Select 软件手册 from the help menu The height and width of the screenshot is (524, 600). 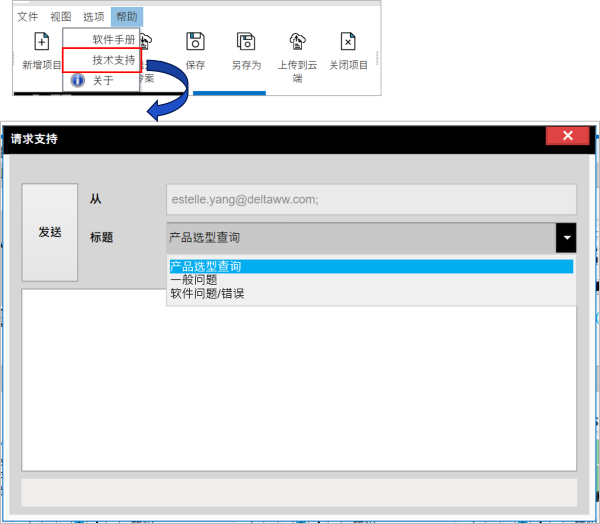click(113, 40)
